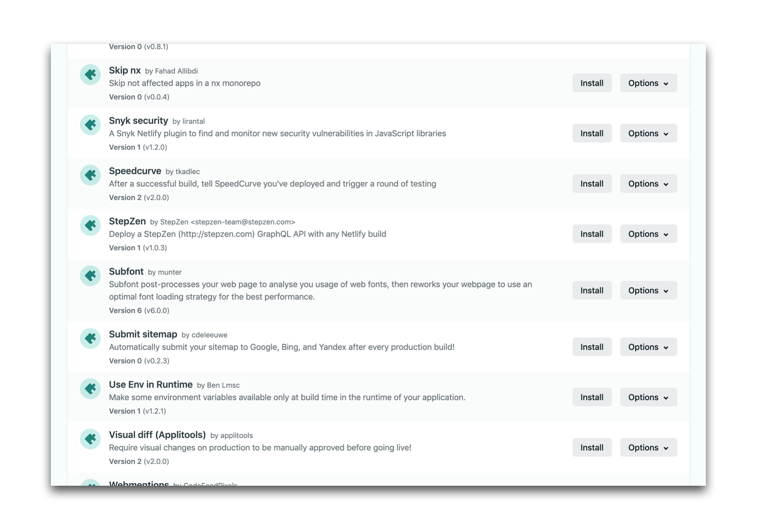Screen dimensions: 766x532
Task: Click the Speedcurve plugin icon
Action: (x=90, y=175)
